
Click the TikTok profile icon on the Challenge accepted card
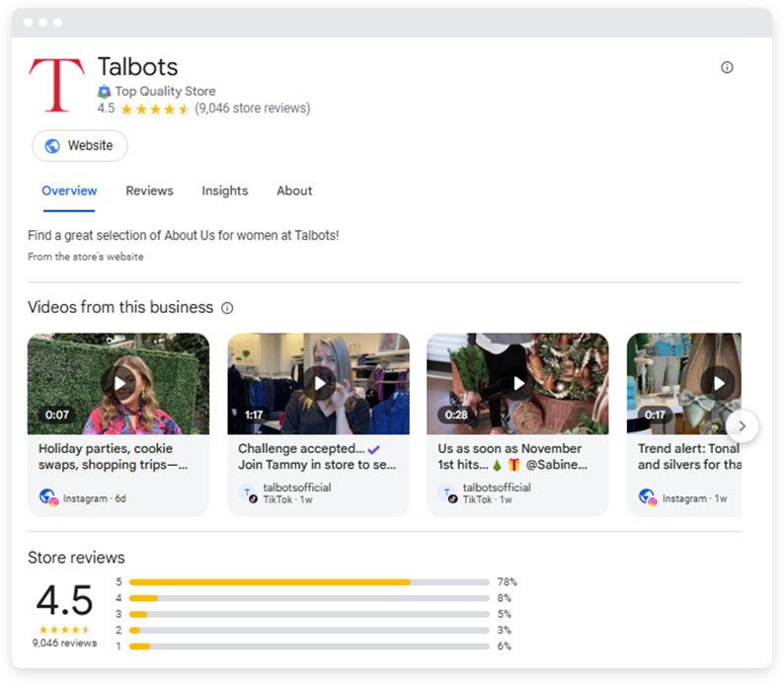click(x=248, y=494)
